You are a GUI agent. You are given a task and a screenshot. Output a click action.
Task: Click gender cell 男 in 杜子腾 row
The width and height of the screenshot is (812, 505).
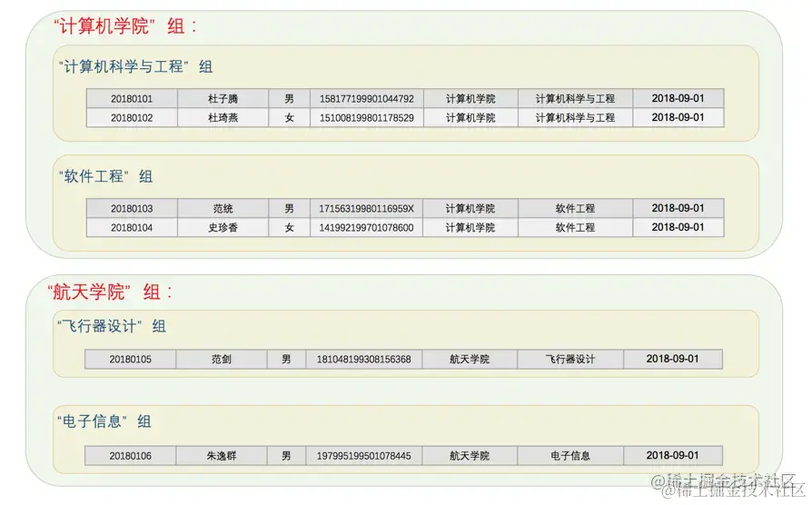290,98
